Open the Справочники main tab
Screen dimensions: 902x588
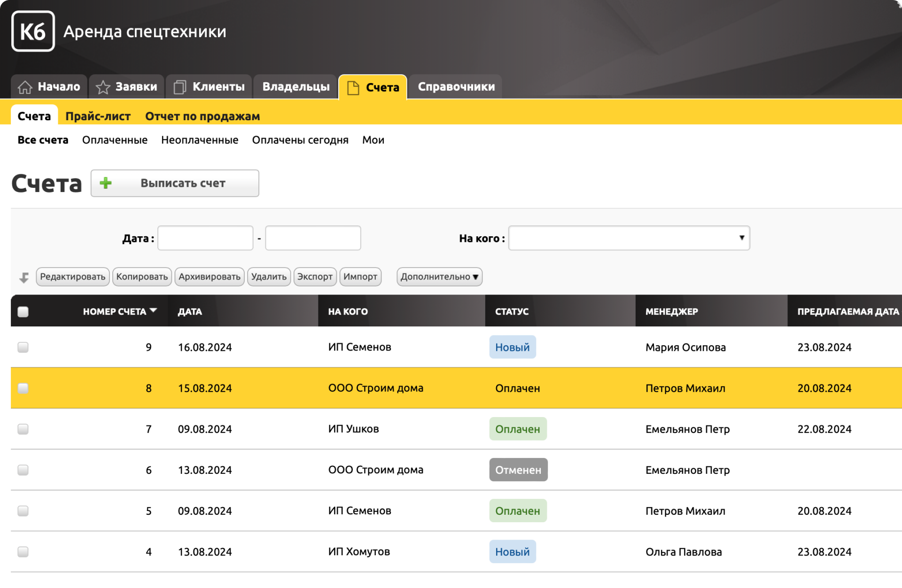pyautogui.click(x=456, y=87)
